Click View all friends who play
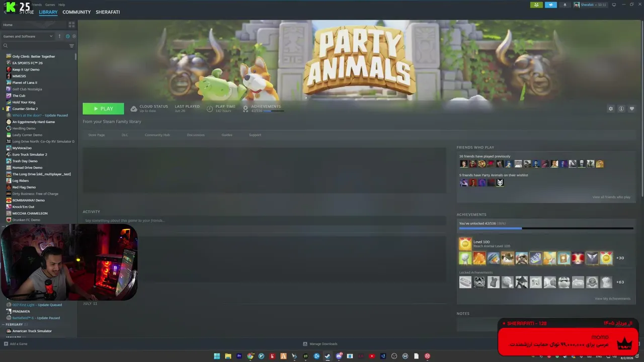This screenshot has width=644, height=362. tap(611, 197)
